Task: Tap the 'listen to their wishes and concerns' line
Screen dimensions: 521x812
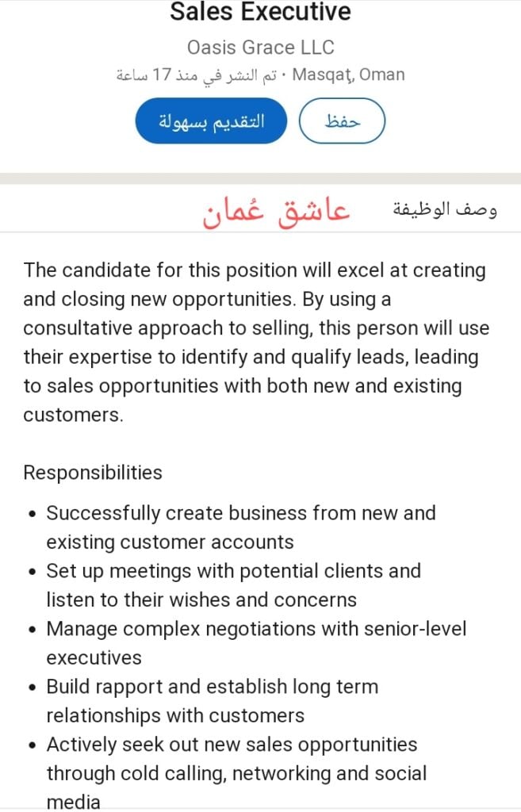Action: click(x=201, y=599)
